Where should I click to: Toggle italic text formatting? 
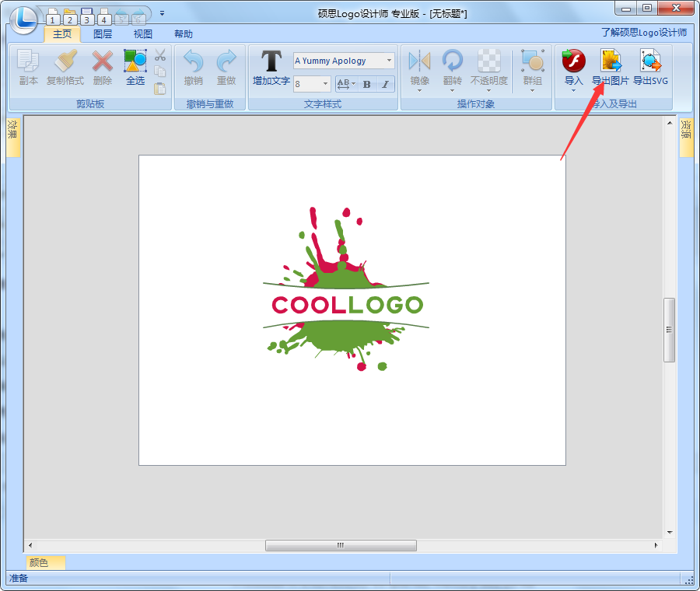tap(385, 84)
